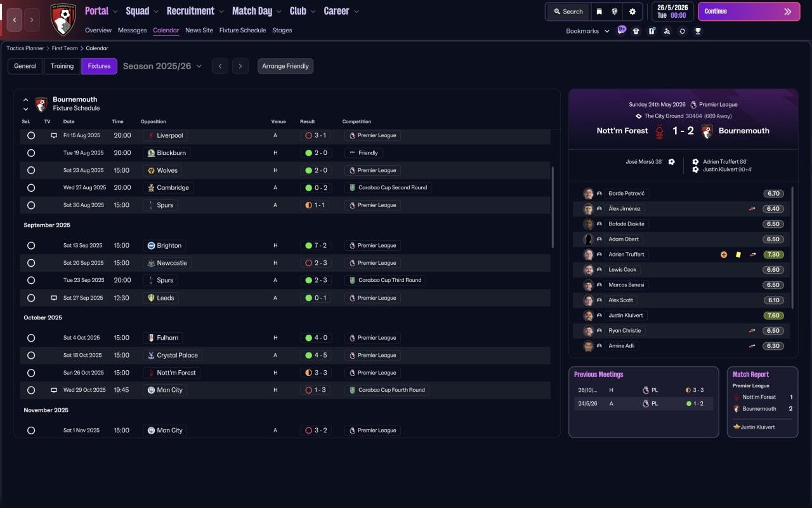Open the Messages tab
Viewport: 812px width, 508px height.
[x=132, y=30]
